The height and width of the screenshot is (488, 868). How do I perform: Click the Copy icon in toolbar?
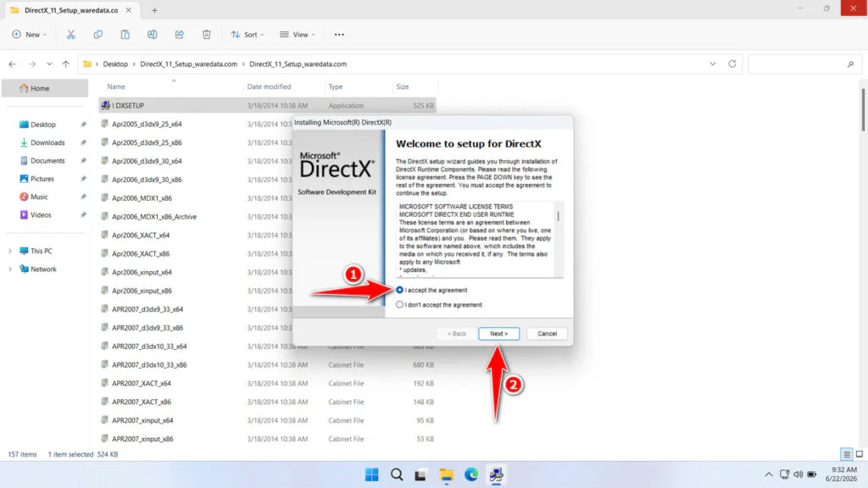pos(98,34)
